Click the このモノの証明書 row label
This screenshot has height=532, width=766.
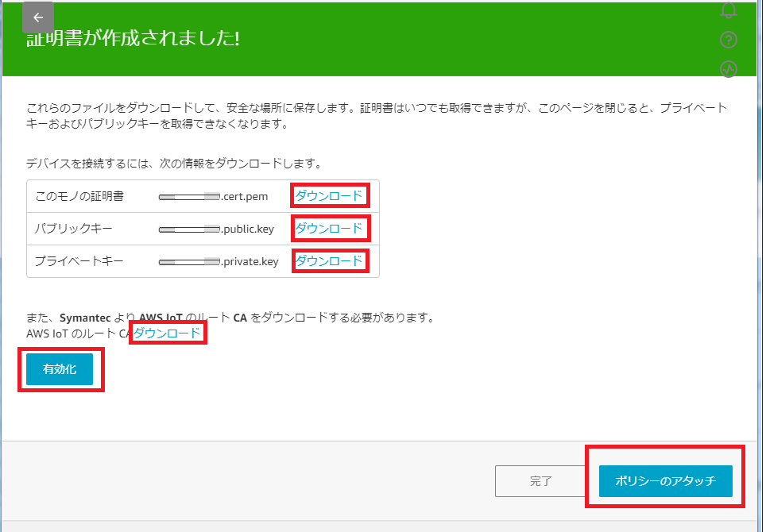point(79,196)
